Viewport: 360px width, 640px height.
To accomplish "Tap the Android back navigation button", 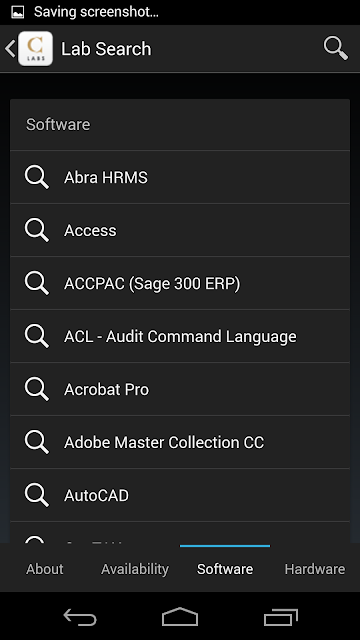I will [x=80, y=616].
